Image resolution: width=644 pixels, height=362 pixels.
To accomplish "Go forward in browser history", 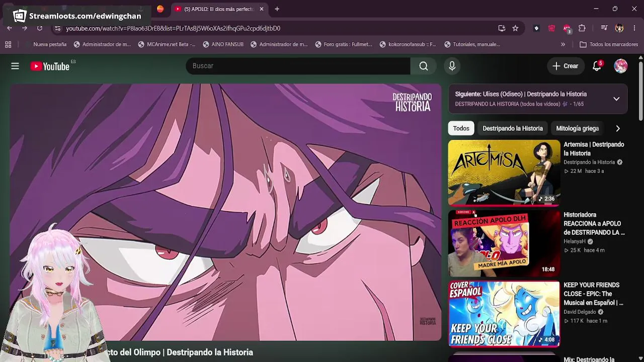I will tap(25, 28).
